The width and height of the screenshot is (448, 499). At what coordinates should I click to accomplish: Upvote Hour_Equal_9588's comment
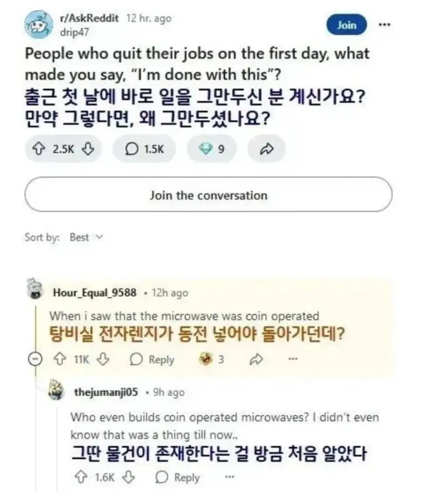[x=60, y=359]
